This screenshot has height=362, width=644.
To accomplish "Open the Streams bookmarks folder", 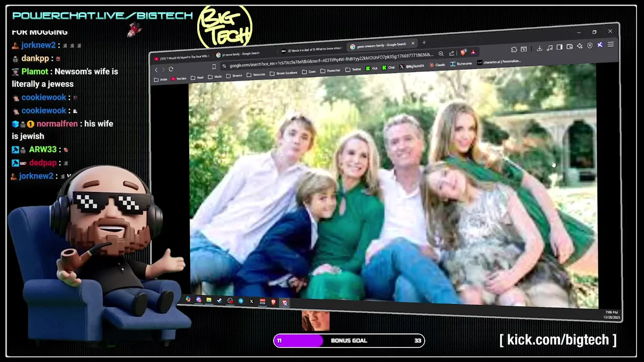I will pos(234,75).
